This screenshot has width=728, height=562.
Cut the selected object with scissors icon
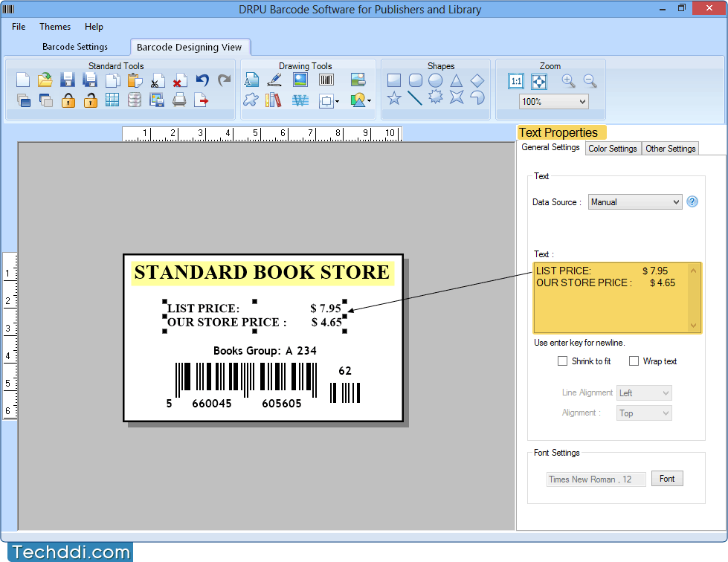point(157,80)
